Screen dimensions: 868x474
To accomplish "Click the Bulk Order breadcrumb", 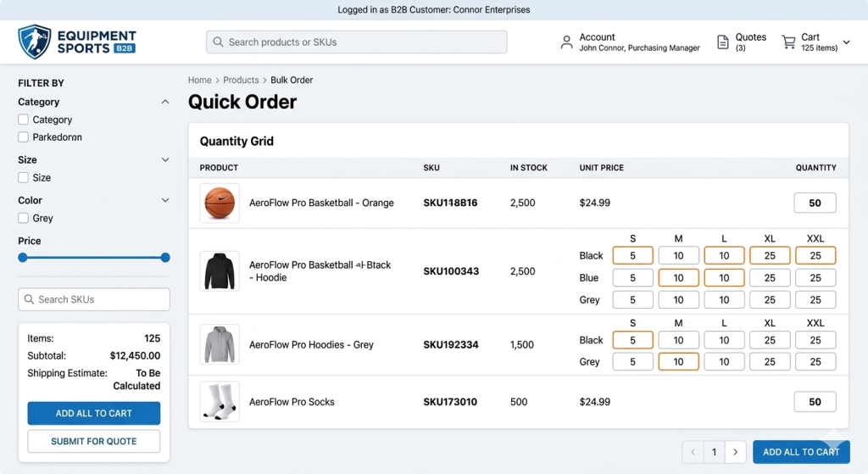I will click(292, 80).
